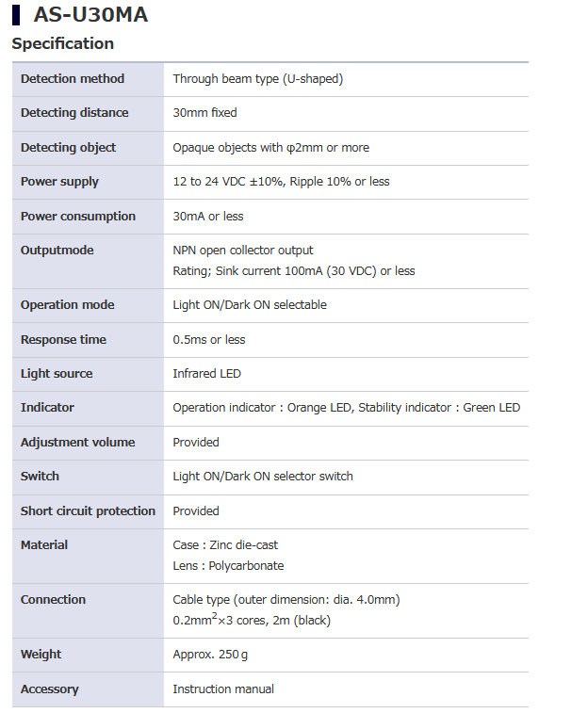Select the Specification section title
Viewport: 588px width, 713px height.
[62, 43]
